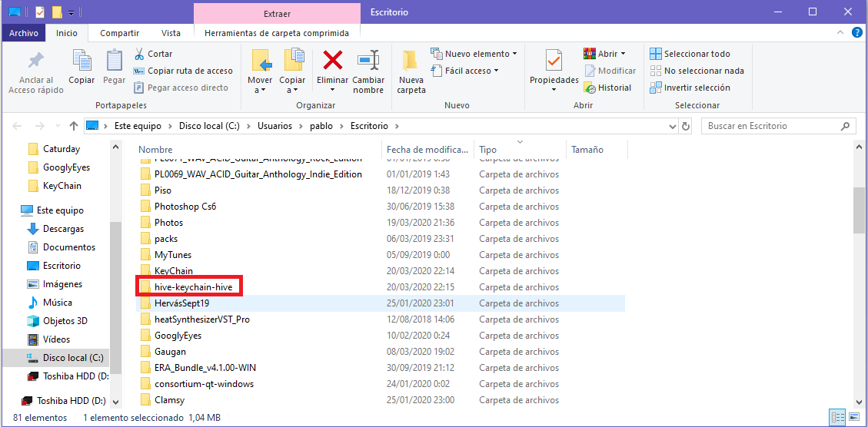Click the Extraer contextual tab
The image size is (868, 427).
277,13
